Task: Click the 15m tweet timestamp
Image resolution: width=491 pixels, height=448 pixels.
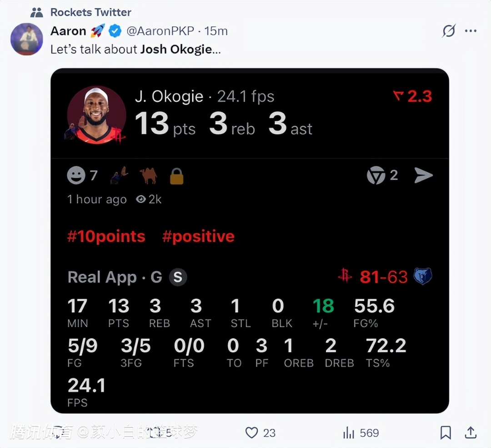Action: pos(216,31)
